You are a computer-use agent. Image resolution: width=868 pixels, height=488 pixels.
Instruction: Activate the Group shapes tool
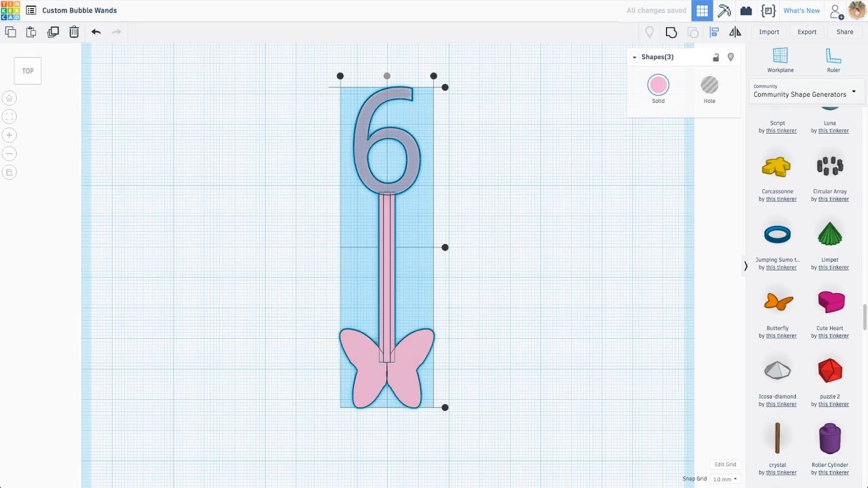(x=671, y=32)
